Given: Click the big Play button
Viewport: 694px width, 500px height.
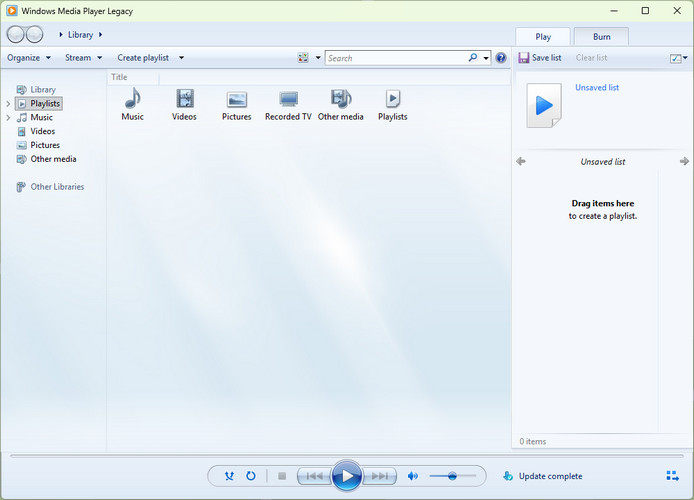Looking at the screenshot, I should [x=347, y=476].
